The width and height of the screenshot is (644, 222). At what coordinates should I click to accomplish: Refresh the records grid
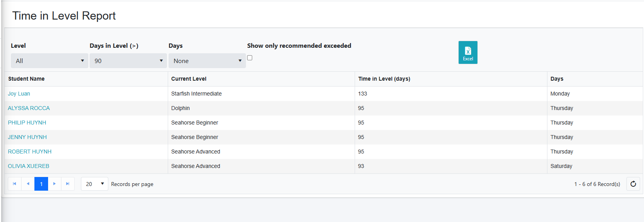click(x=633, y=184)
